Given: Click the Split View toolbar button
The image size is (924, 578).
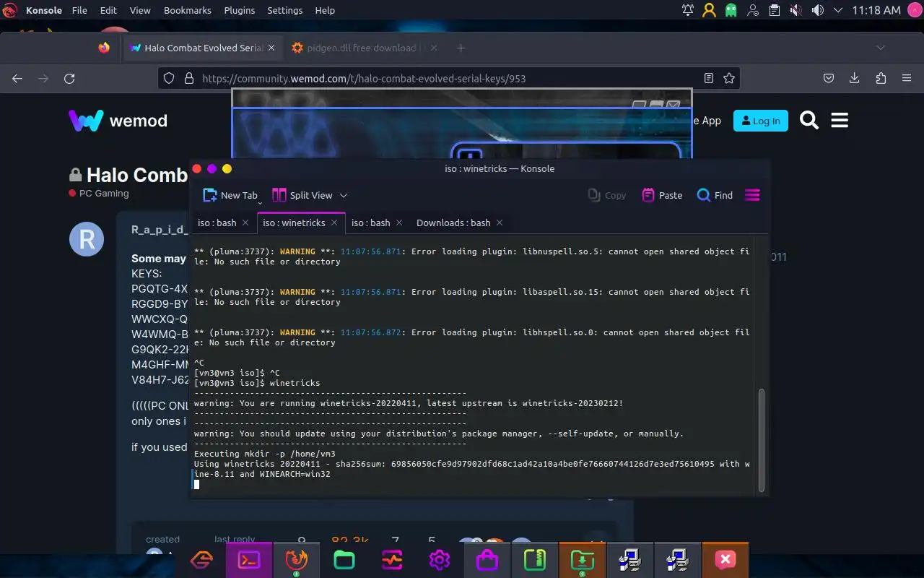Looking at the screenshot, I should coord(302,195).
